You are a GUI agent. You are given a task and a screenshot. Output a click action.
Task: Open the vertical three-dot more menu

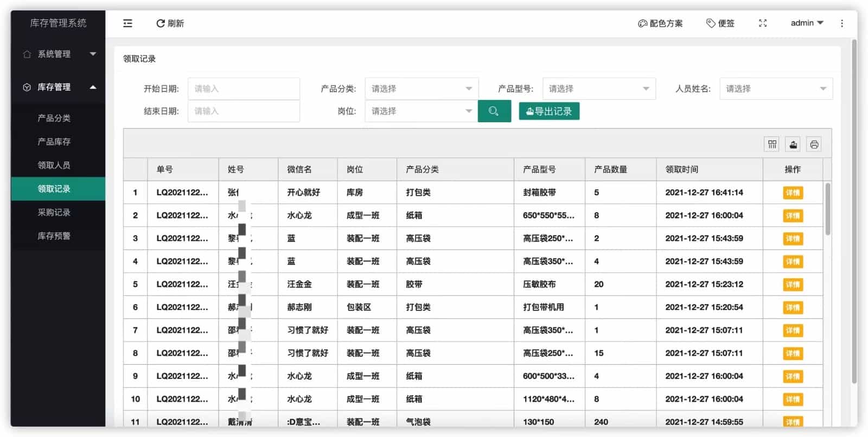coord(842,23)
